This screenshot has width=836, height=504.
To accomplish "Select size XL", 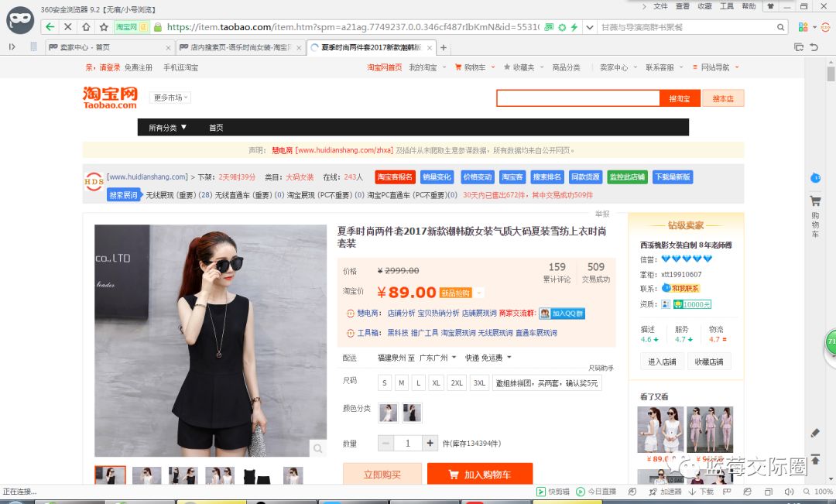I will 436,383.
